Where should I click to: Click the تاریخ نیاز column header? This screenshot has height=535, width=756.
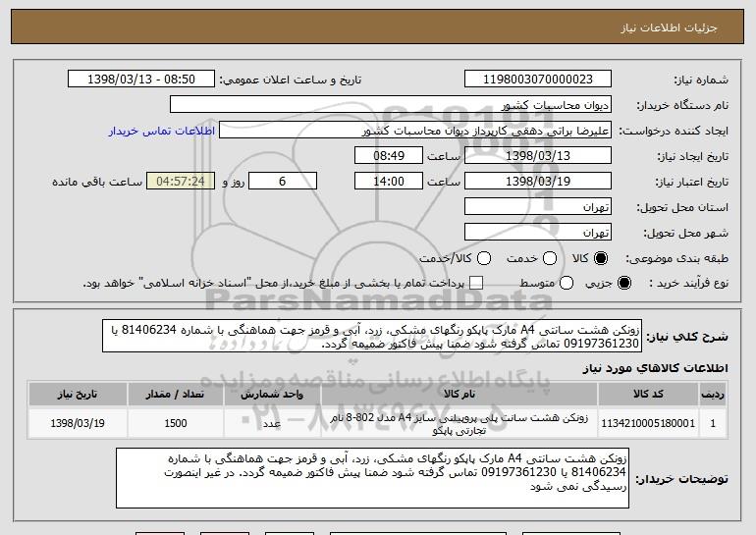[x=78, y=395]
